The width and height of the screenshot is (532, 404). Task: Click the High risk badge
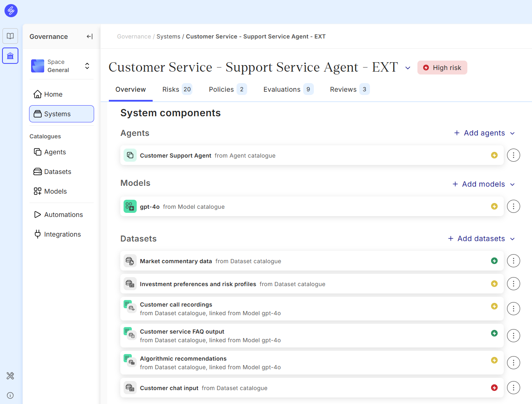(x=442, y=68)
